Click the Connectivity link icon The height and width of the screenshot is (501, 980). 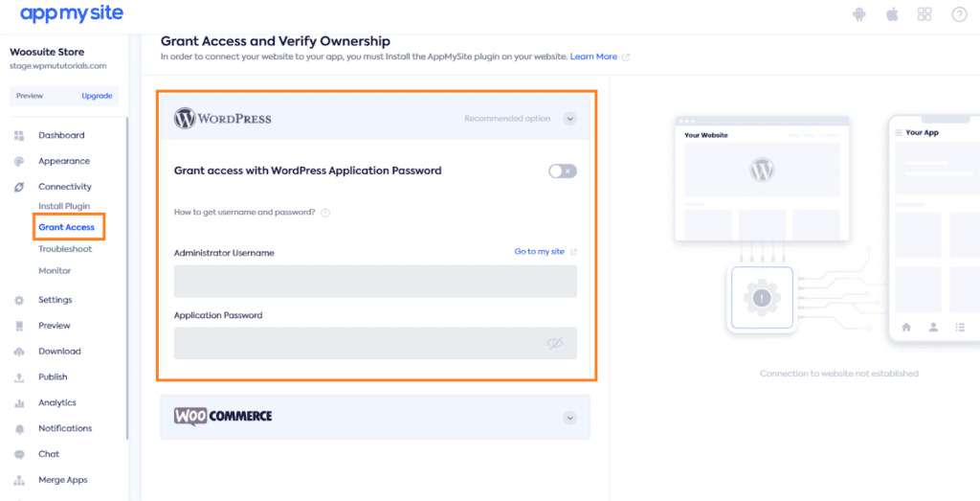tap(19, 187)
